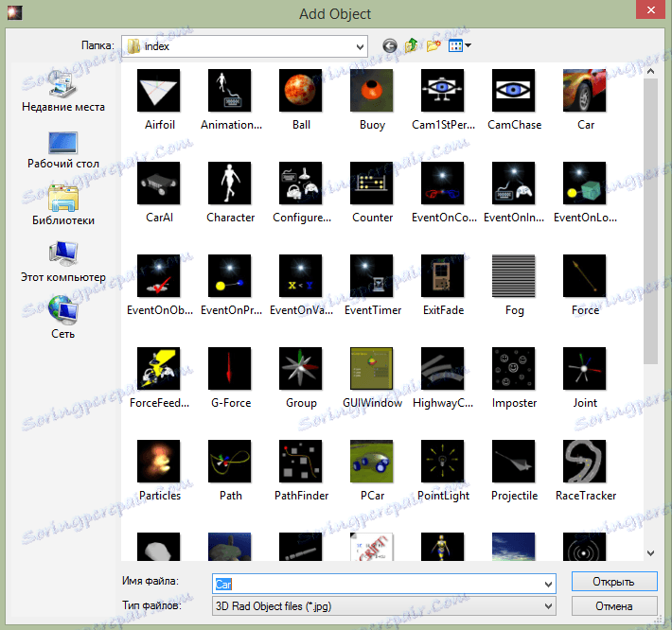672x630 pixels.
Task: Select the Particles object icon
Action: [159, 462]
